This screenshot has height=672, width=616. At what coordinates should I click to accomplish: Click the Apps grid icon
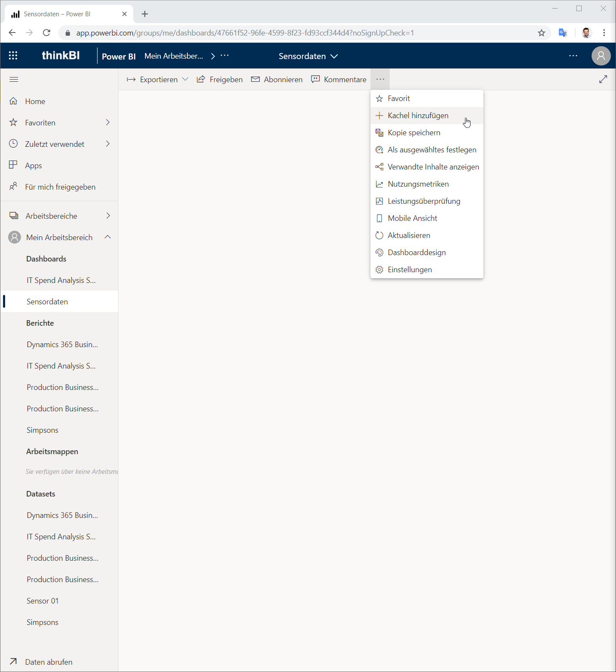point(13,165)
